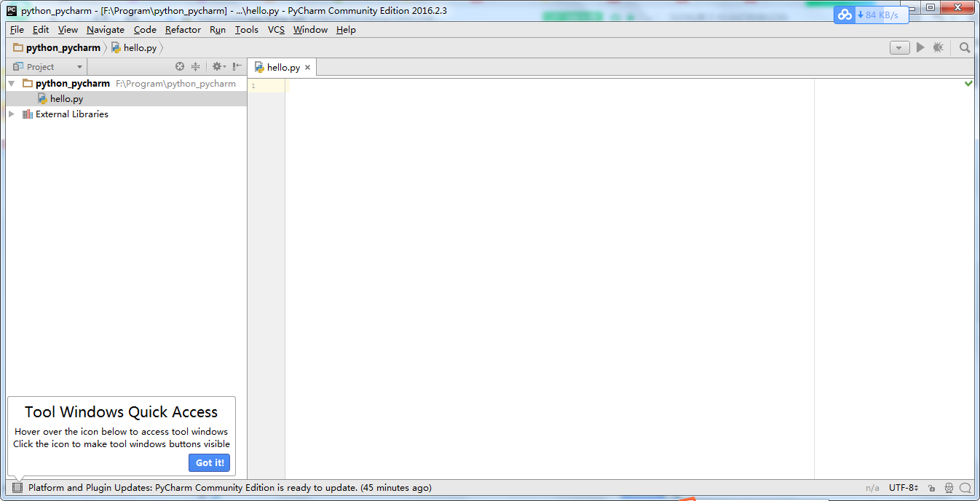Expand the External Libraries node

click(11, 114)
